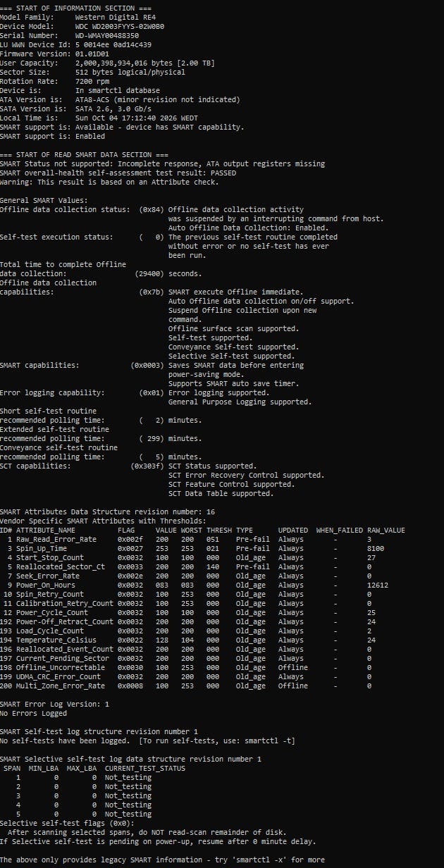Click 'SMART Error Log Version: 1' line

[x=55, y=704]
